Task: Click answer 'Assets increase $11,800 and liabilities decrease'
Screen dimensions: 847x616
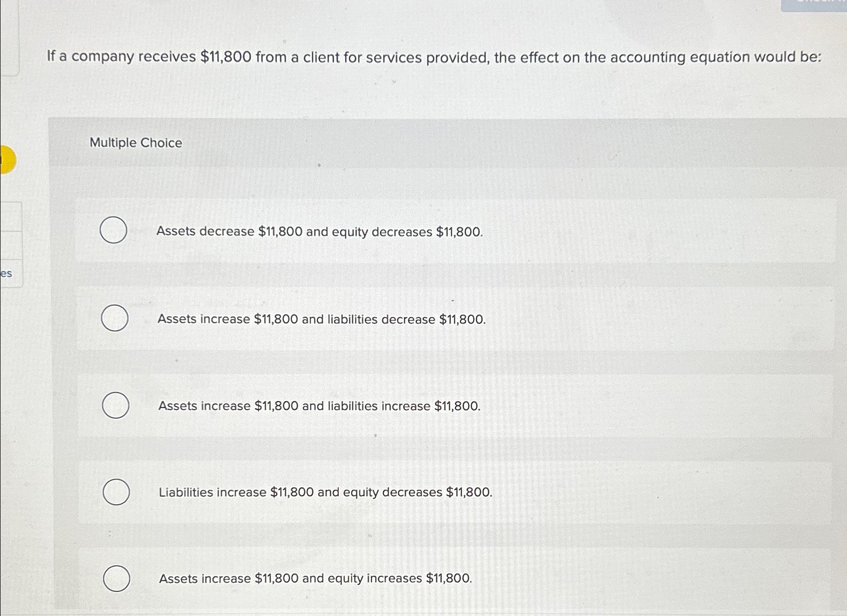Action: click(x=321, y=319)
